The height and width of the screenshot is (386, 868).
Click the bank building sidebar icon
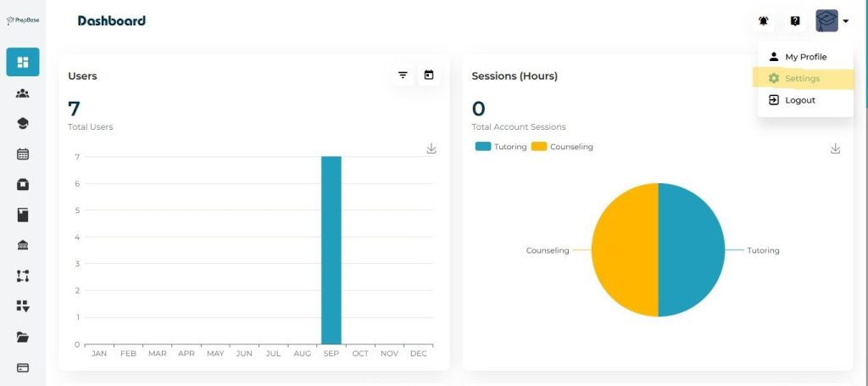[x=23, y=245]
